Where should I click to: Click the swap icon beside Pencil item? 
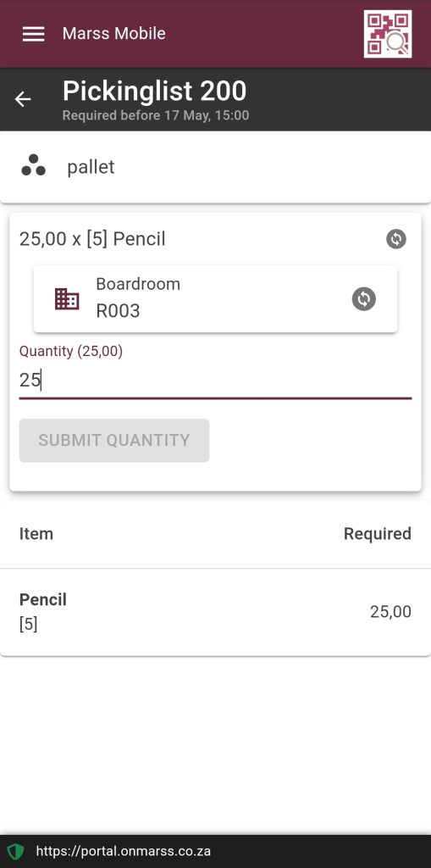point(396,239)
